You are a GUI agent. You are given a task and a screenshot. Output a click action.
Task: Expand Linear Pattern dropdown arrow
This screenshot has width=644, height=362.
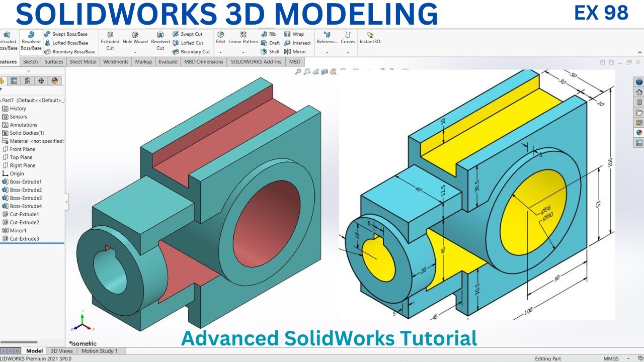[x=243, y=52]
